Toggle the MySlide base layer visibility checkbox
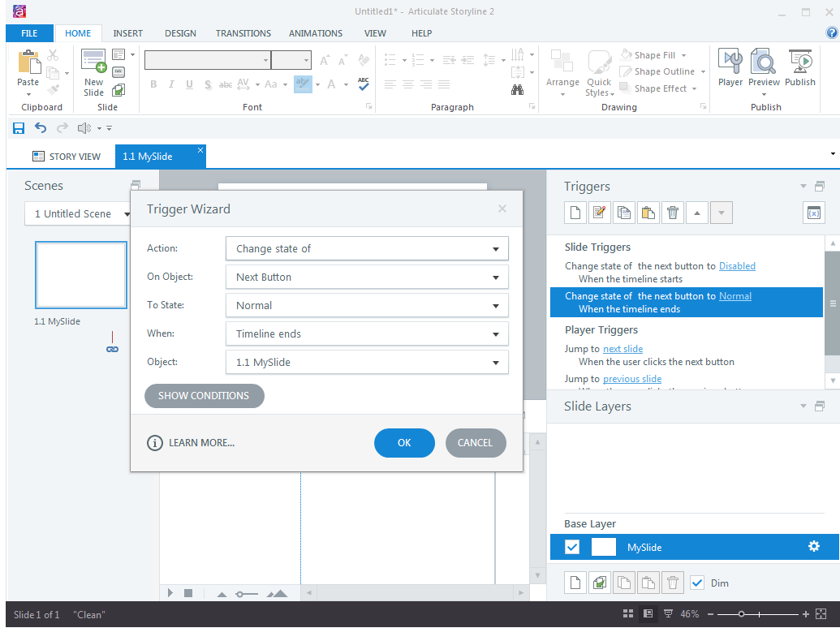The image size is (840, 628). pos(572,547)
